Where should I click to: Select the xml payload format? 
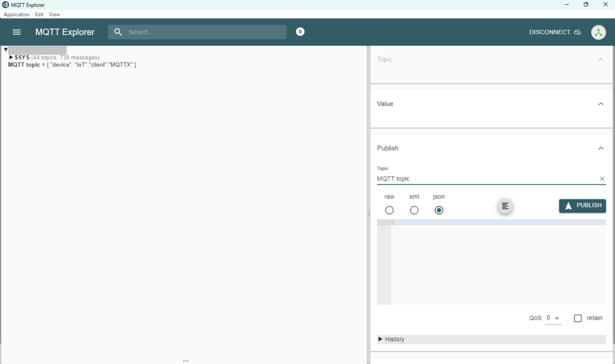414,210
